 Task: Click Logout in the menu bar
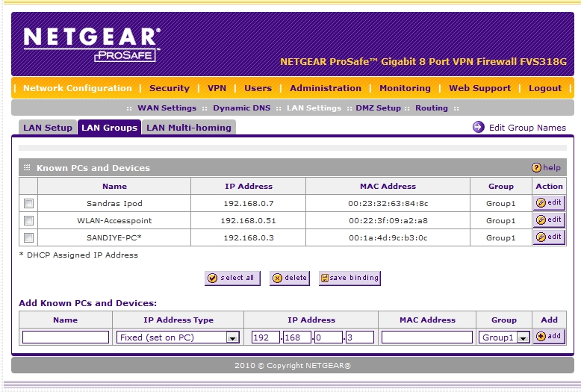[545, 88]
